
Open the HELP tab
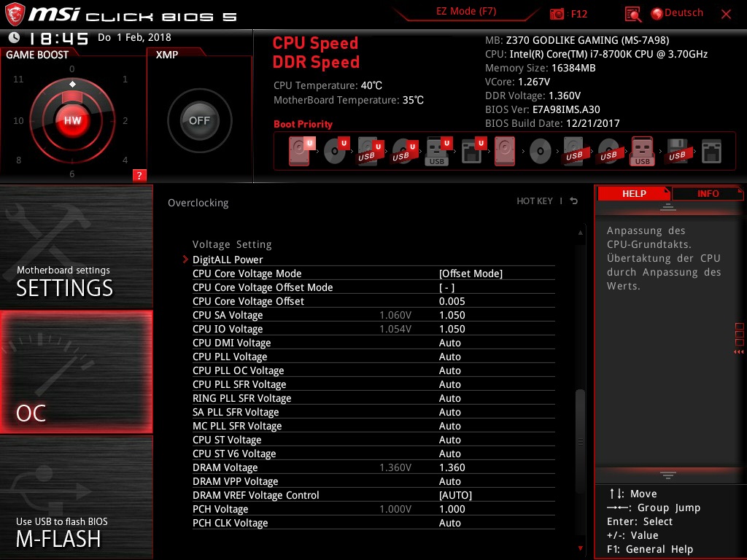pyautogui.click(x=634, y=193)
